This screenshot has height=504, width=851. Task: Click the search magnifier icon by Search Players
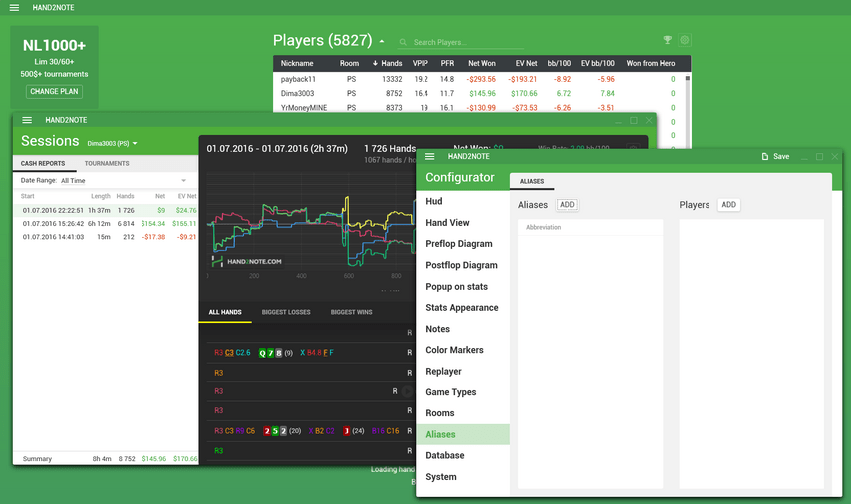coord(403,42)
